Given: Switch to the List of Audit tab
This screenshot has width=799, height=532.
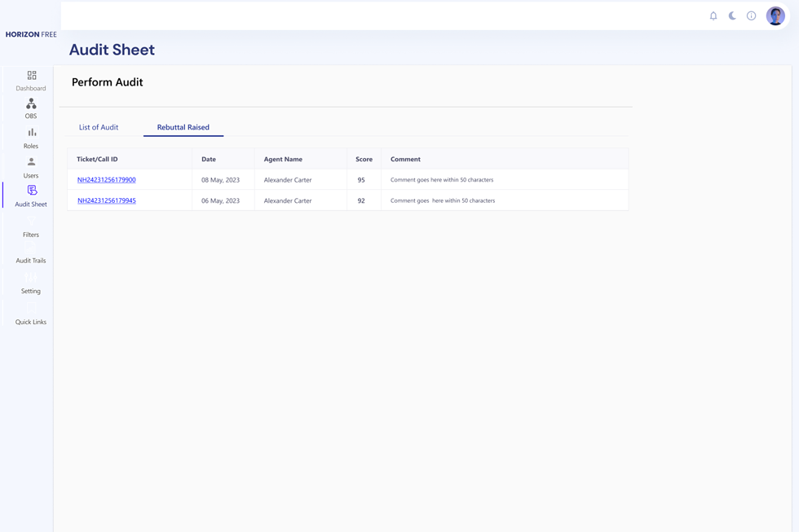Looking at the screenshot, I should tap(99, 127).
